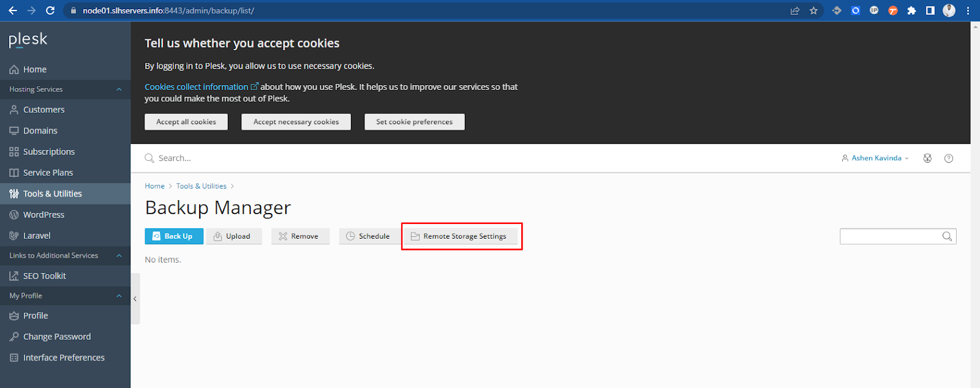980x388 pixels.
Task: Collapse Links to Additional Services section
Action: [119, 256]
